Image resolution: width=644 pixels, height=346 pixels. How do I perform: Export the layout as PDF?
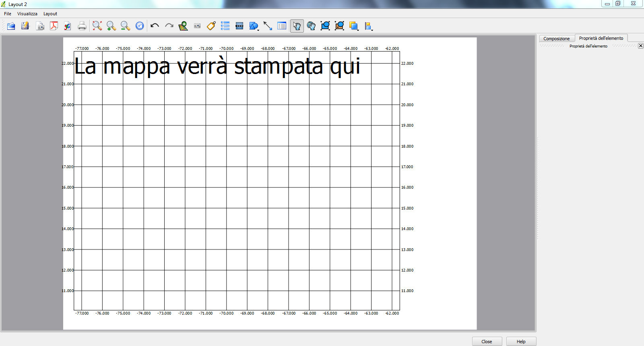click(x=54, y=26)
